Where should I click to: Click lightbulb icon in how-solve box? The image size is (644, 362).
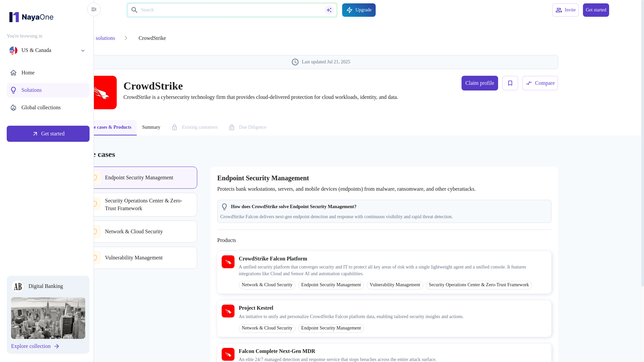pos(224,207)
